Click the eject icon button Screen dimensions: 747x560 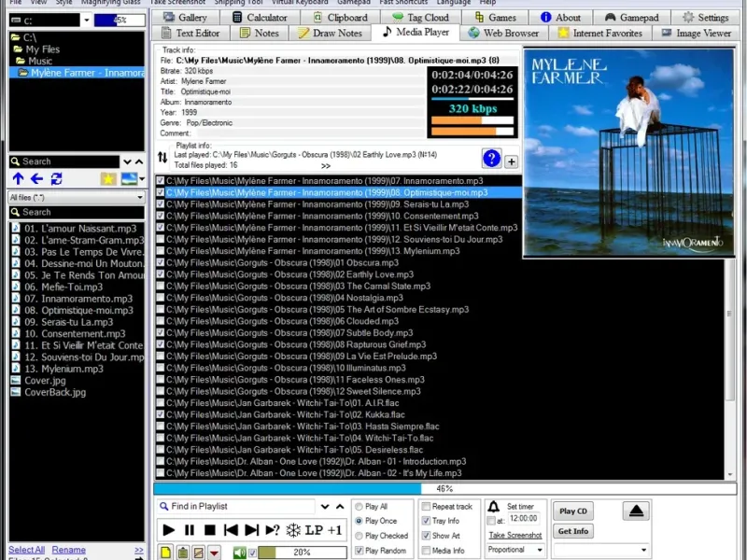pos(638,511)
